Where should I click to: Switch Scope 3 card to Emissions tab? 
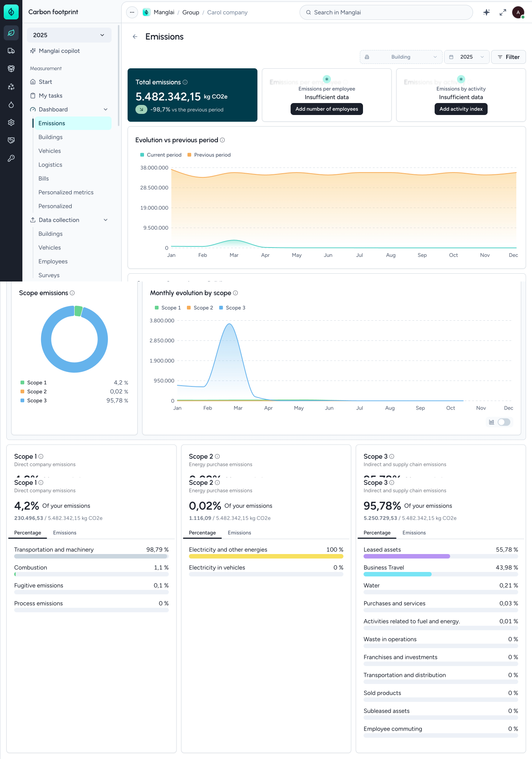(414, 533)
